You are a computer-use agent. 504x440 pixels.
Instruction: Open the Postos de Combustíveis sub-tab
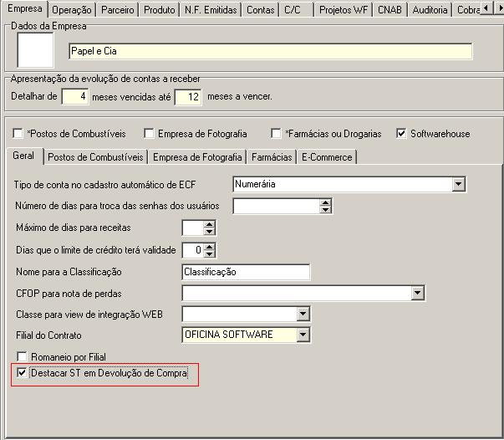click(x=95, y=157)
